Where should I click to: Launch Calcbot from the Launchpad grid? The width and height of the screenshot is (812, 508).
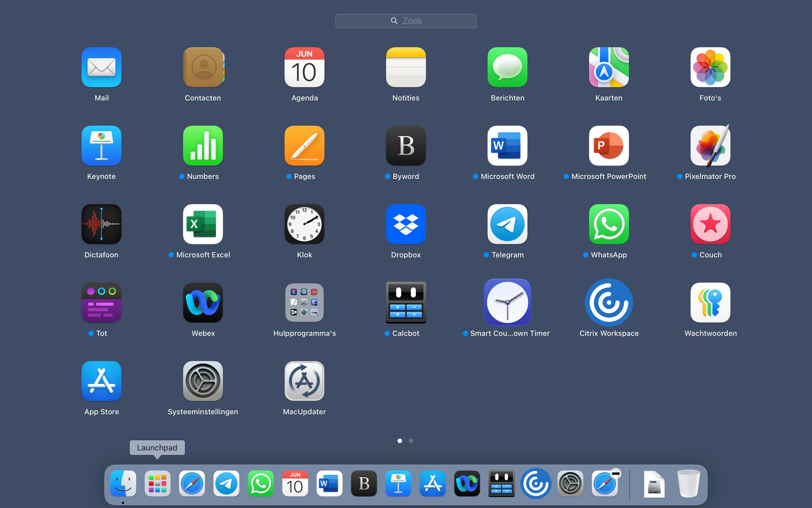point(406,302)
